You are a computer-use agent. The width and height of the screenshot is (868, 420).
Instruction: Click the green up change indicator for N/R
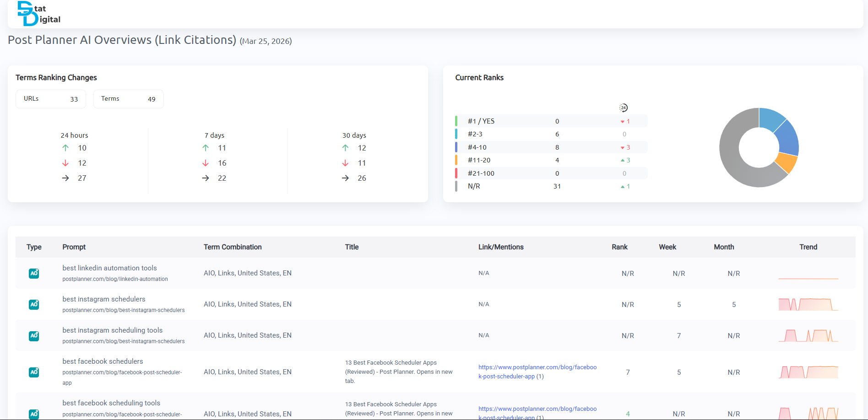(625, 186)
